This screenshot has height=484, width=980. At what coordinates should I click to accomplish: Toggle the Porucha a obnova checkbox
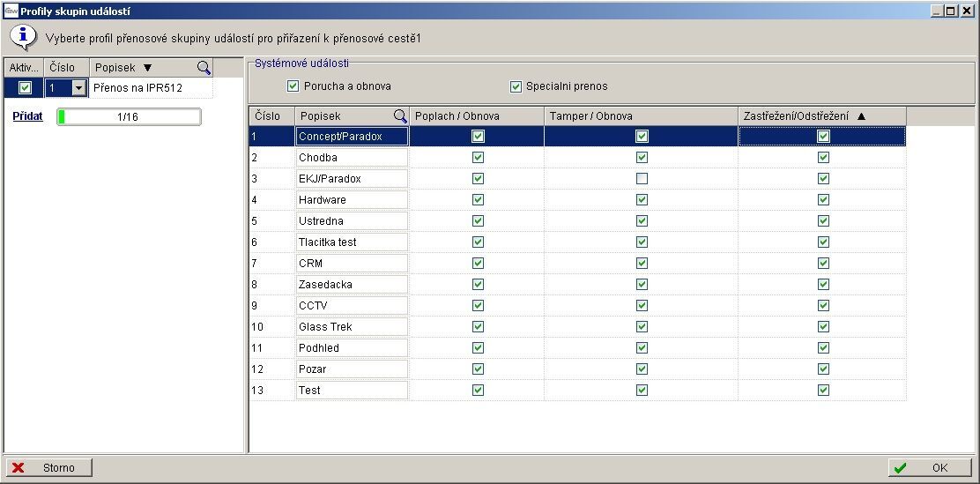tap(293, 86)
